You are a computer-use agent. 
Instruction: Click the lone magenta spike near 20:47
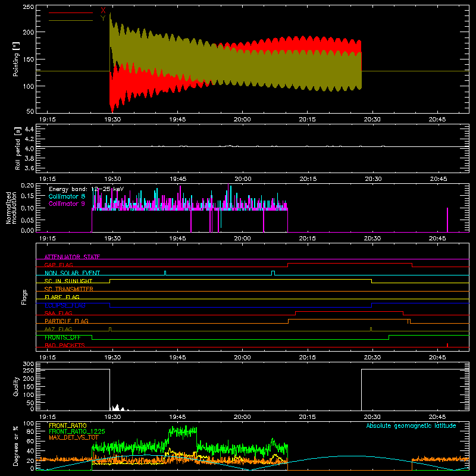(447, 220)
